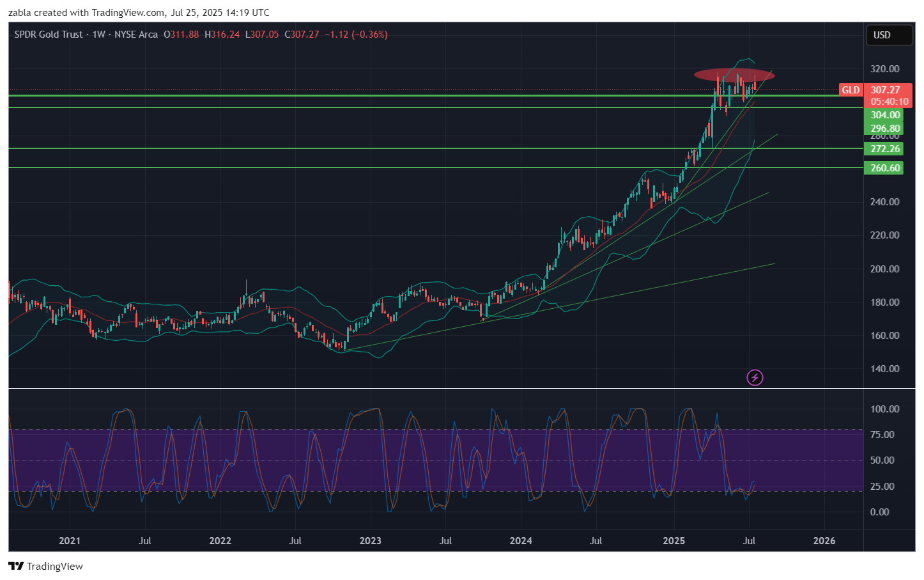
Task: Click the green 296.80 price level tag
Action: [884, 129]
